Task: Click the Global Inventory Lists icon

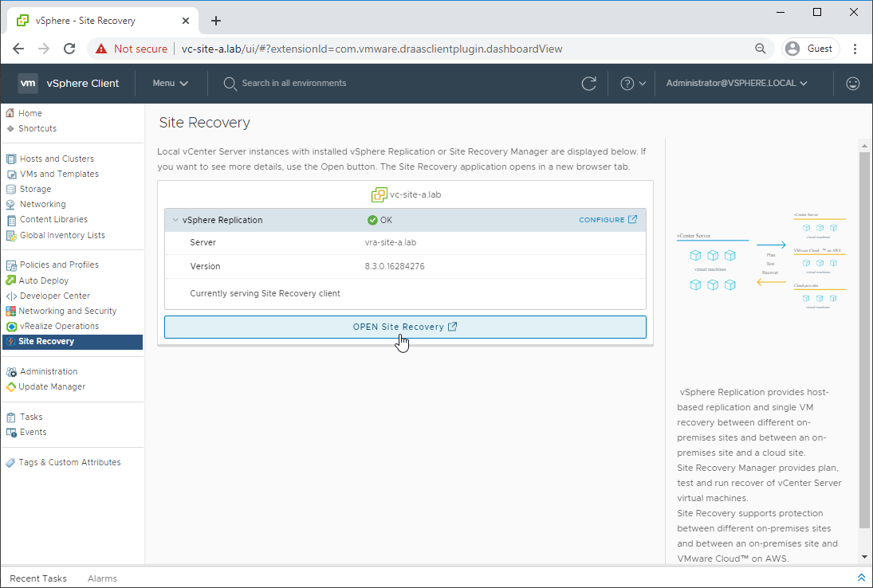Action: pyautogui.click(x=10, y=235)
